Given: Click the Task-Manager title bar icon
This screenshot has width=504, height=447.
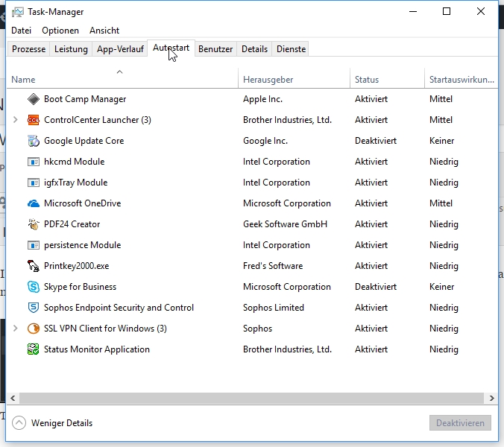Looking at the screenshot, I should click(18, 12).
